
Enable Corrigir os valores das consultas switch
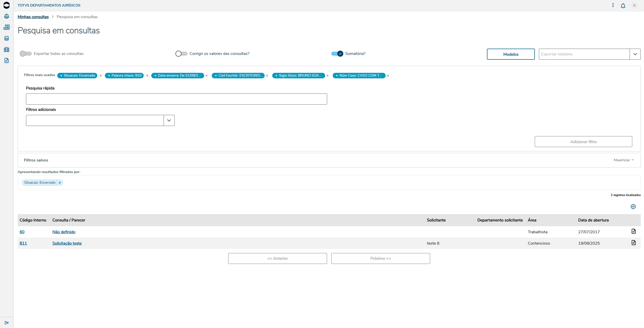tap(181, 54)
